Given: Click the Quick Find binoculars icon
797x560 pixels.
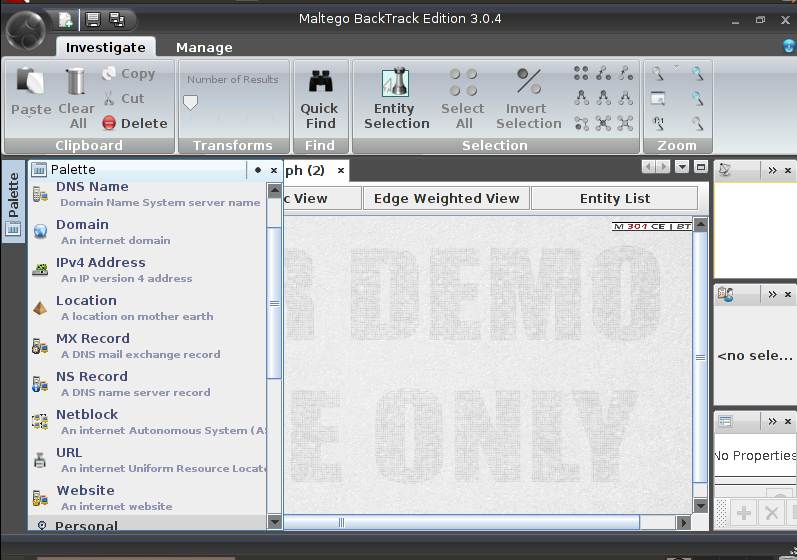Looking at the screenshot, I should [x=320, y=82].
